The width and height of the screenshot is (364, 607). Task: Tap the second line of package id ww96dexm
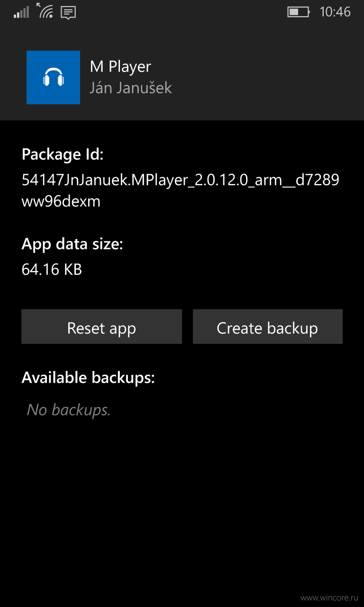(61, 202)
